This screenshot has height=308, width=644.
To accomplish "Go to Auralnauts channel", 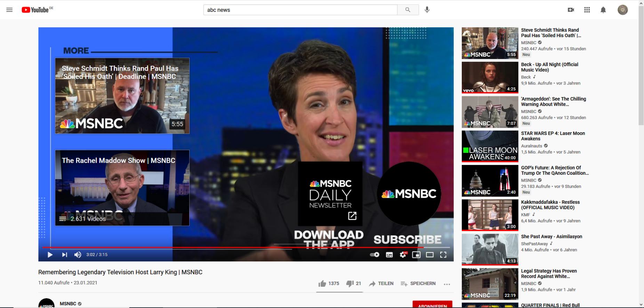I will click(531, 146).
